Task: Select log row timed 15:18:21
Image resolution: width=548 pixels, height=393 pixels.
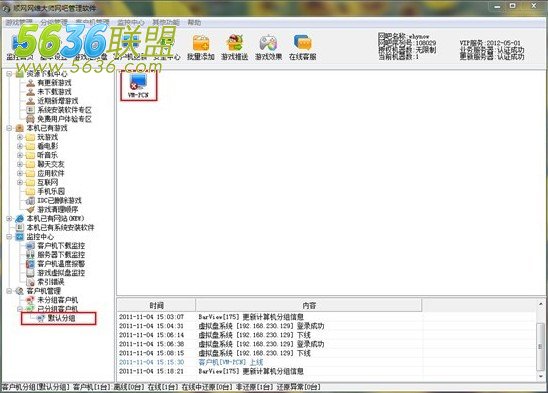Action: 326,372
